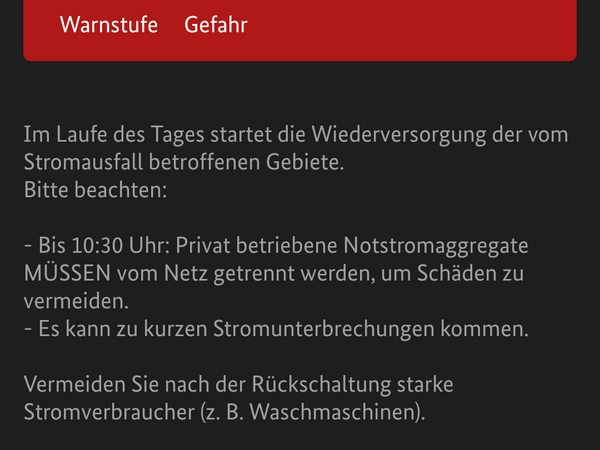Image resolution: width=600 pixels, height=450 pixels.
Task: Select the Gefahr warning level value
Action: point(216,25)
